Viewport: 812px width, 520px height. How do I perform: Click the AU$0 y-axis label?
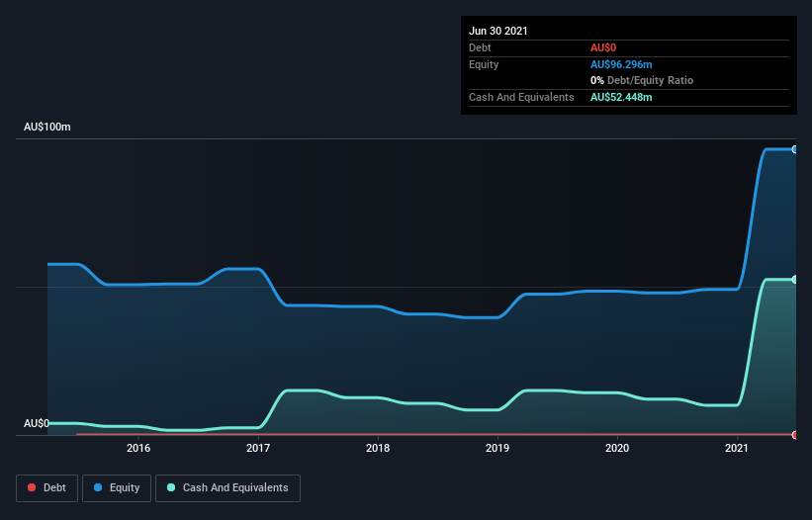click(37, 423)
